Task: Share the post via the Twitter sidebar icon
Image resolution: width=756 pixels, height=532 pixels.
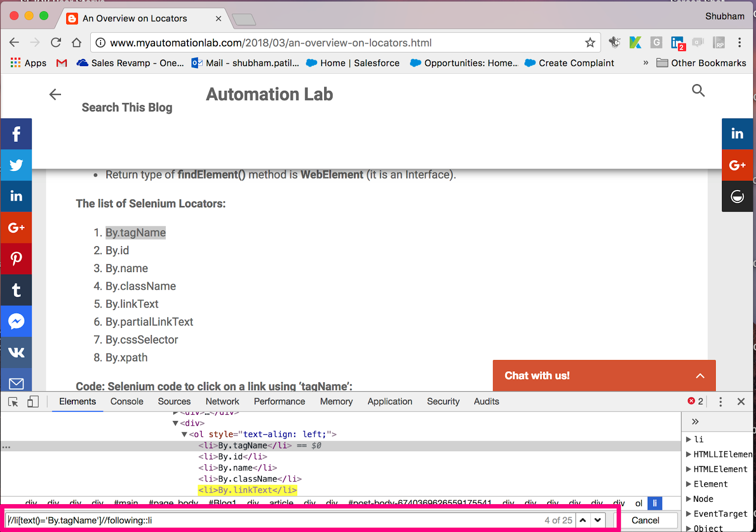Action: coord(16,165)
